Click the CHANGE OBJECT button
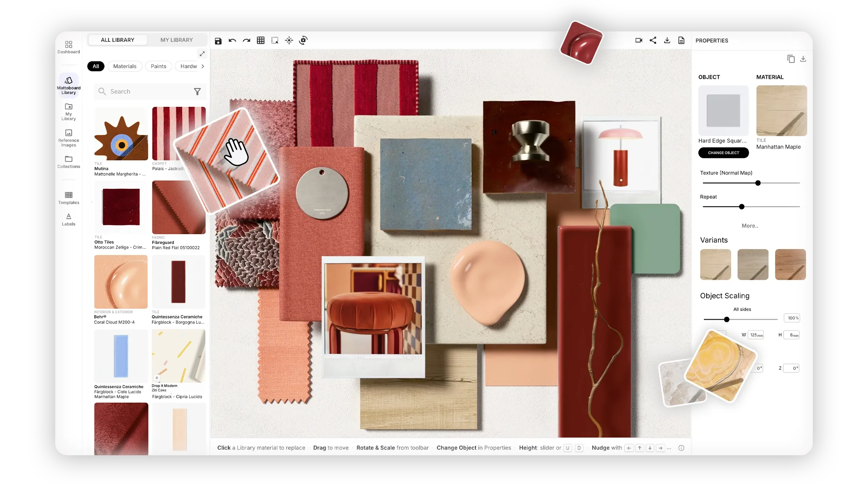The height and width of the screenshot is (488, 868). [x=724, y=153]
